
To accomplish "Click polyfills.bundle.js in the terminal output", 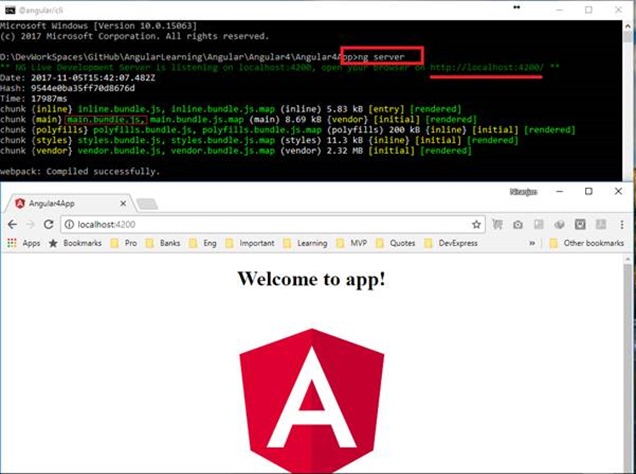I will pyautogui.click(x=144, y=130).
